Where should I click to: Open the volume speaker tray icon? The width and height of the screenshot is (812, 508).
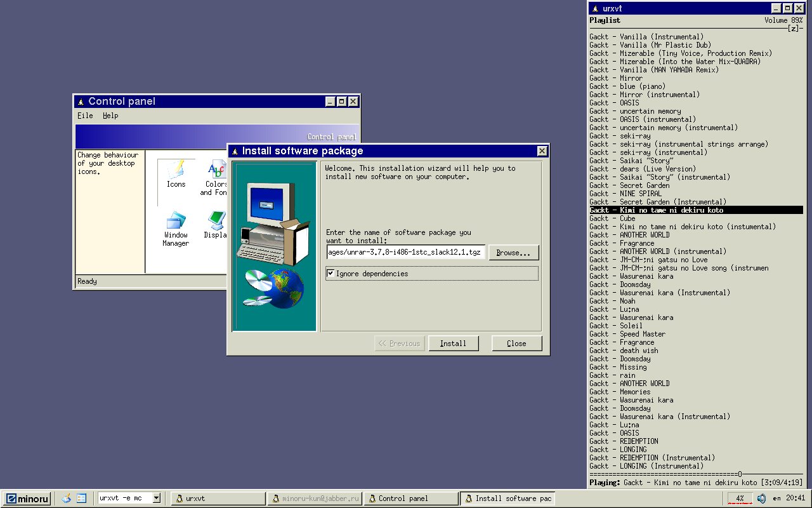(761, 498)
